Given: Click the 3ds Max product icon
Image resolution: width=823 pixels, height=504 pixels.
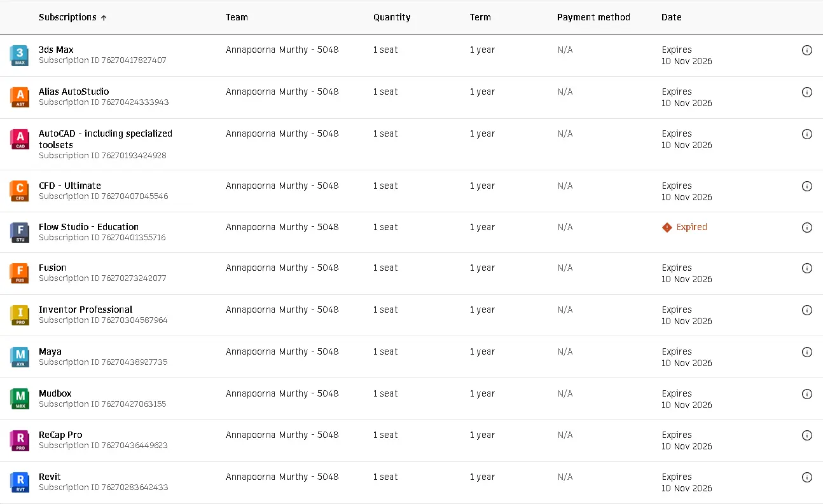Looking at the screenshot, I should click(x=20, y=56).
